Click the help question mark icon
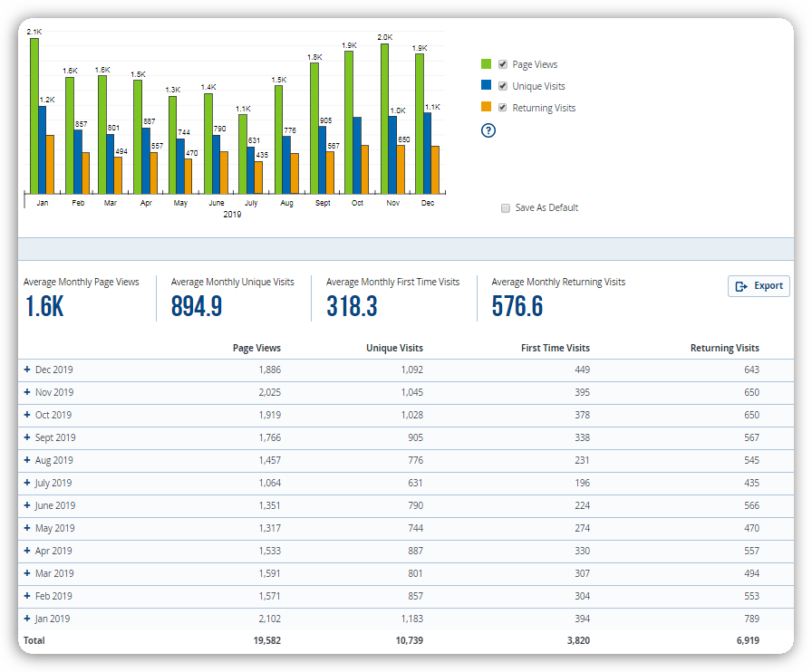The height and width of the screenshot is (672, 812). click(x=488, y=130)
